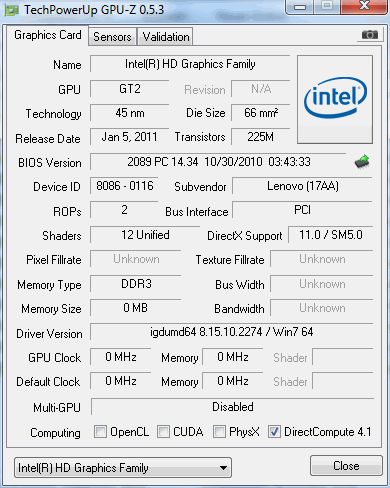Click the Intel logo image
Image resolution: width=390 pixels, height=488 pixels.
[x=335, y=100]
